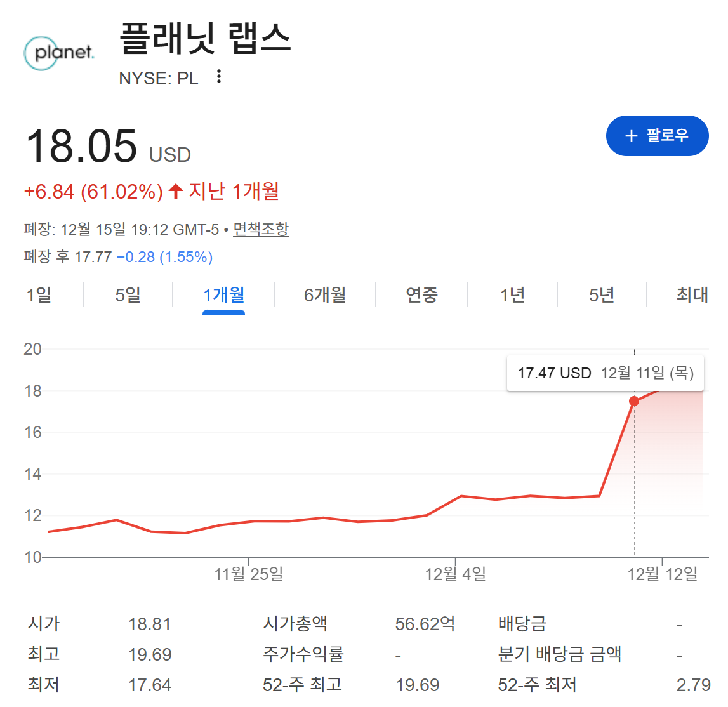This screenshot has height=707, width=728.
Task: Switch to the 연중 range tab
Action: click(x=421, y=294)
